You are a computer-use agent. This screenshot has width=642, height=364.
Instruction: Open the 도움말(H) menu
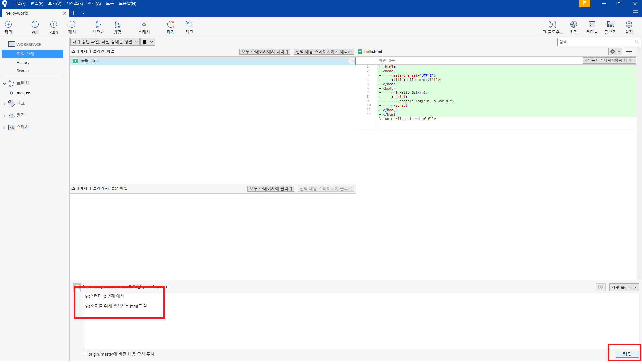coord(128,4)
